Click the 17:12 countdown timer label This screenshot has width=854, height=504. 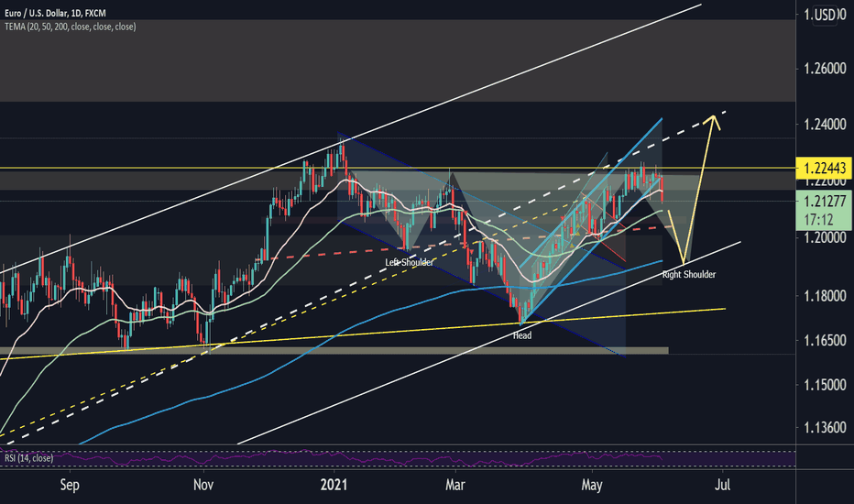tap(817, 220)
